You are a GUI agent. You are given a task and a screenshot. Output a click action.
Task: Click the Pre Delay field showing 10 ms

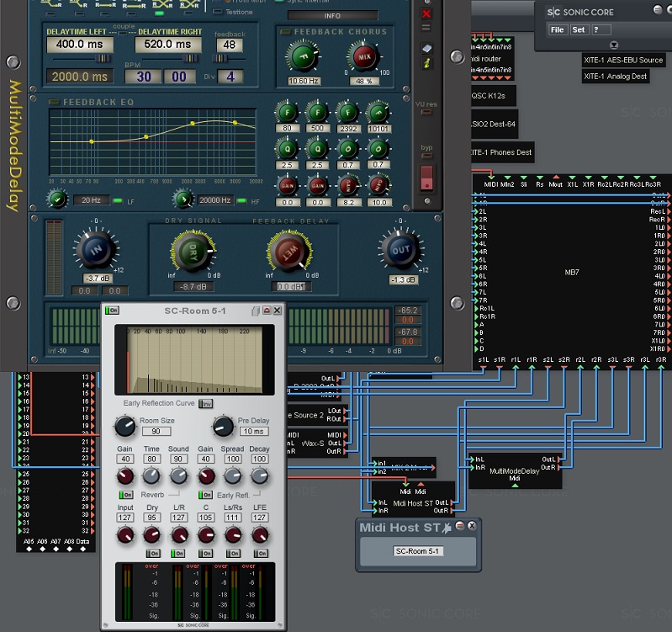(x=254, y=432)
